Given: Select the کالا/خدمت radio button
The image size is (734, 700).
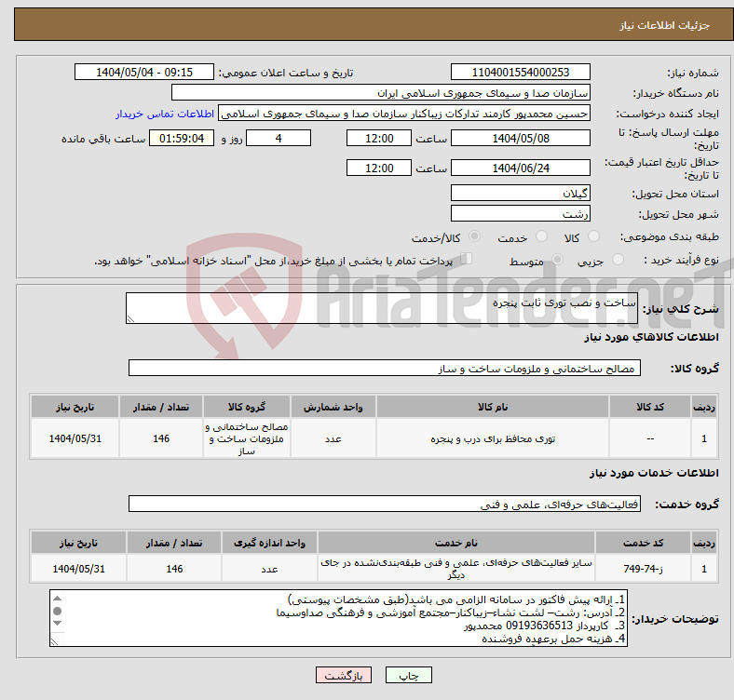Looking at the screenshot, I should point(475,236).
